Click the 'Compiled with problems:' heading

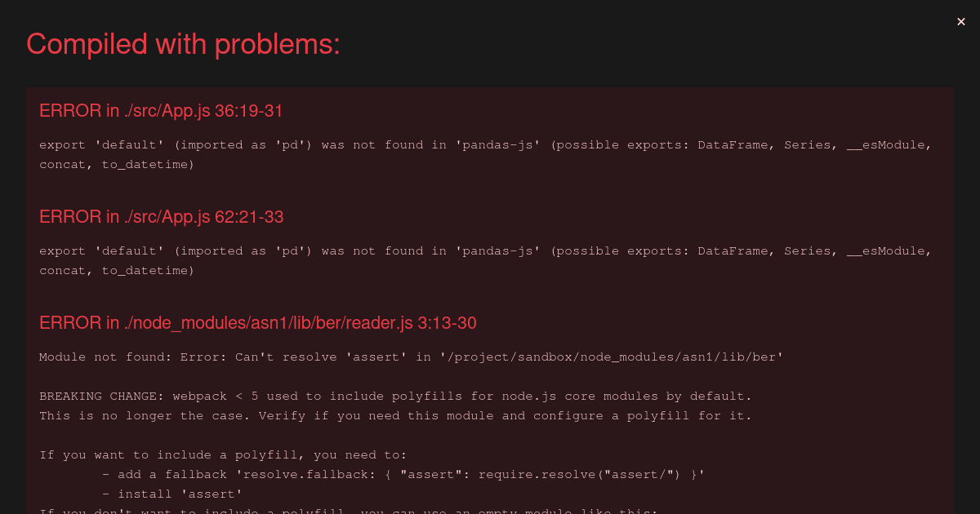183,45
